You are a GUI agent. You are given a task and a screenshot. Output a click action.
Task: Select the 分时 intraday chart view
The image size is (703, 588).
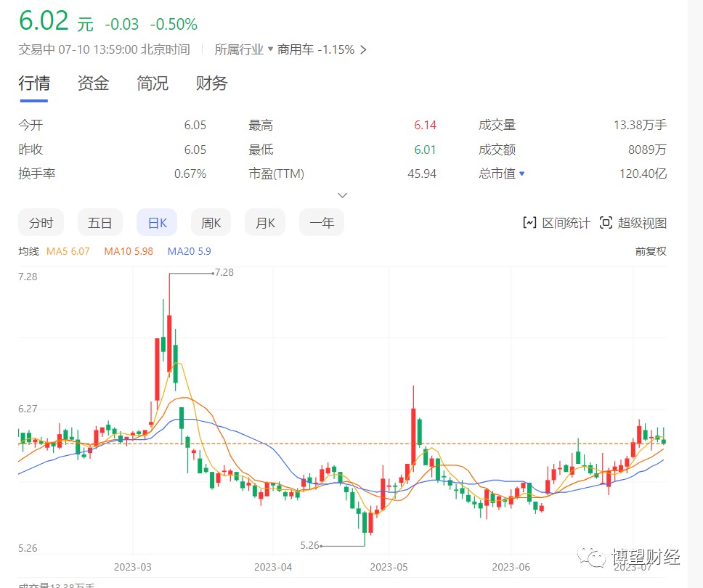(x=41, y=223)
